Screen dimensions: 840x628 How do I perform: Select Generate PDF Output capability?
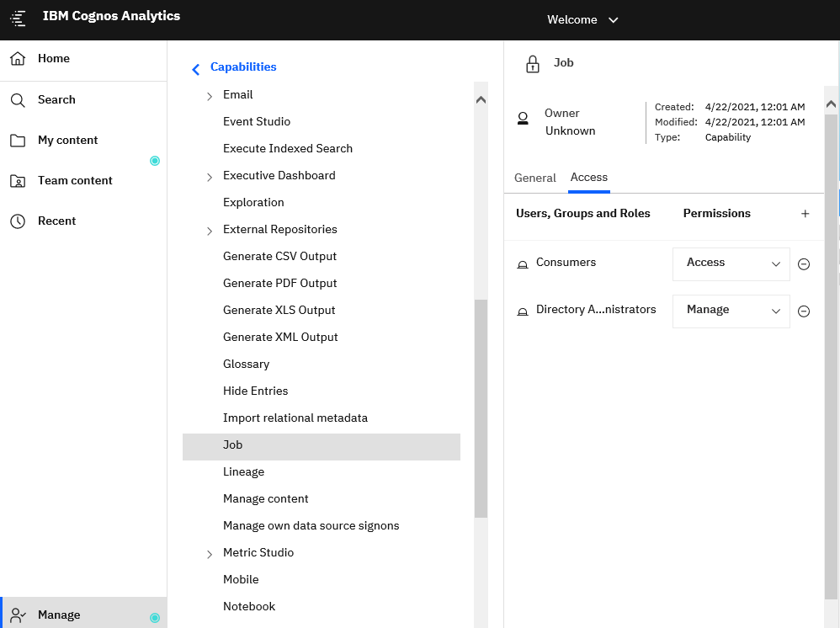[279, 283]
